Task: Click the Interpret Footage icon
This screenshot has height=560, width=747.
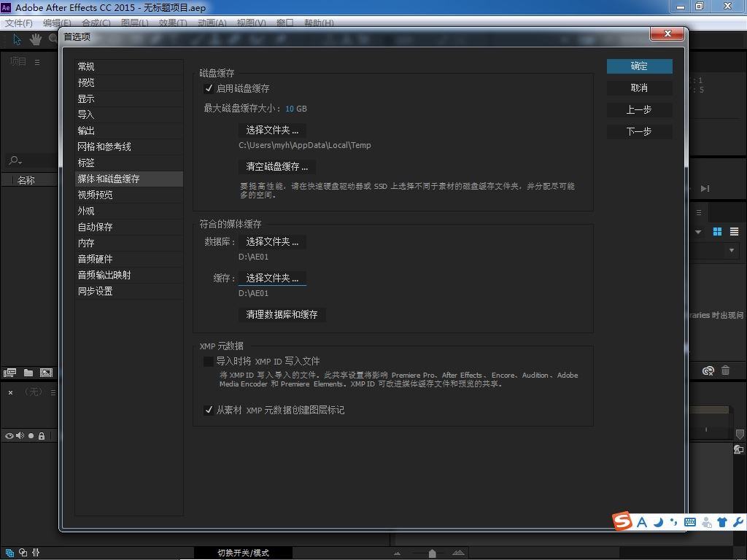Action: coord(9,373)
